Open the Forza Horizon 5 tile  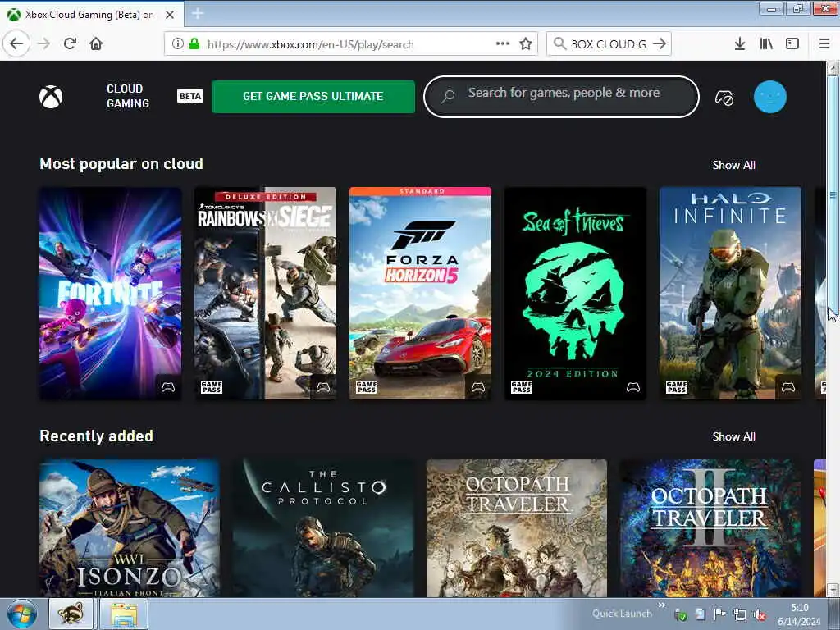coord(420,293)
